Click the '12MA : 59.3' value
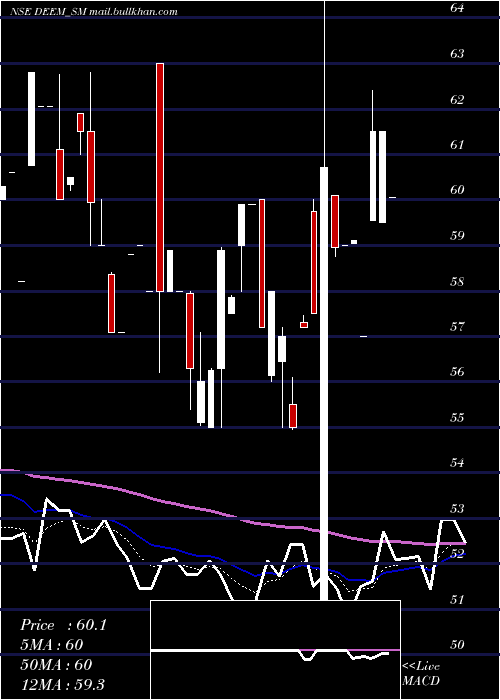500x700 pixels. click(x=62, y=684)
